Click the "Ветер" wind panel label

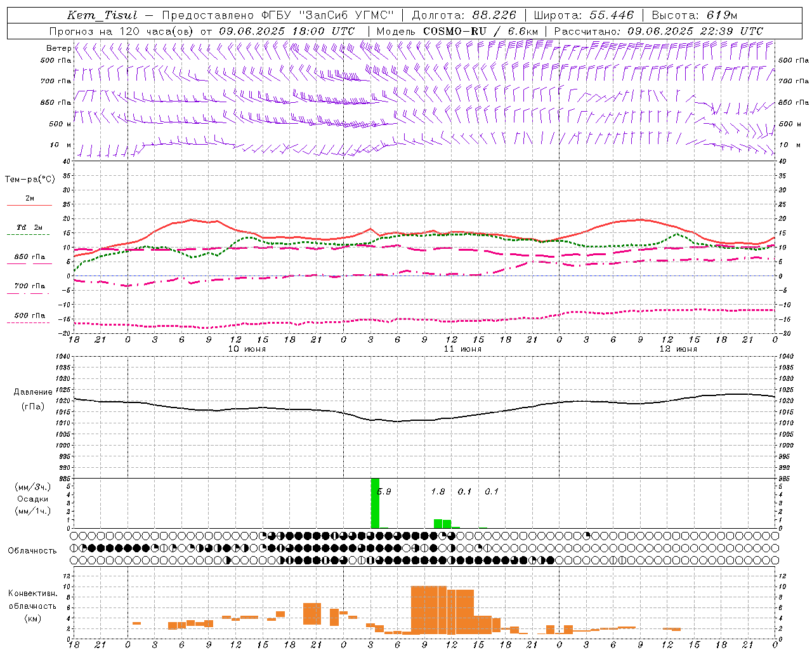click(x=59, y=48)
